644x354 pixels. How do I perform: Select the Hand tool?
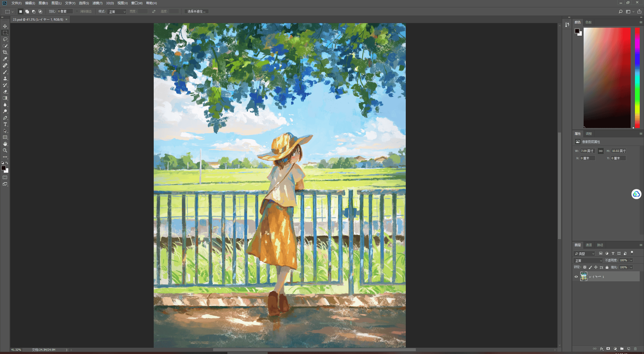tap(5, 144)
